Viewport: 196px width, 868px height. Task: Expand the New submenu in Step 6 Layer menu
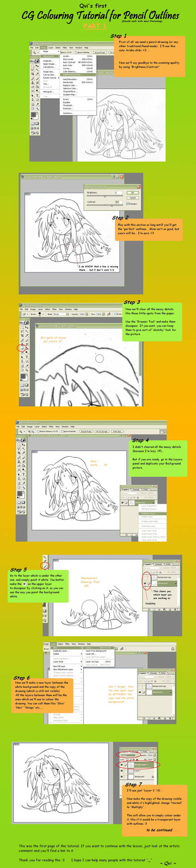click(65, 648)
